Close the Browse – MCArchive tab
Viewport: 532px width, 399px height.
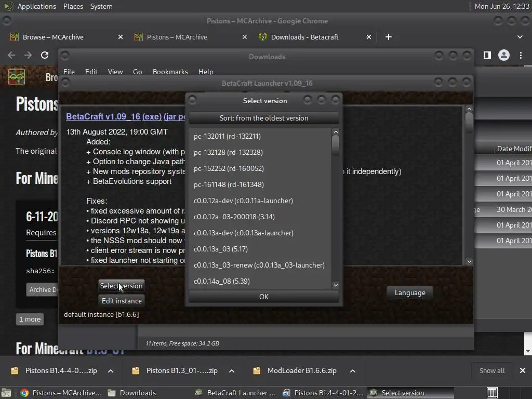(121, 37)
